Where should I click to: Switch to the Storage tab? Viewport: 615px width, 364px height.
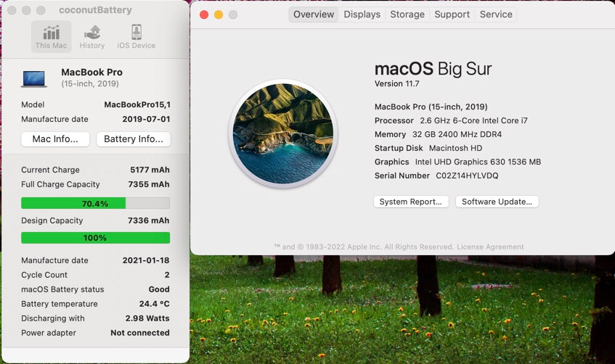[x=407, y=15]
